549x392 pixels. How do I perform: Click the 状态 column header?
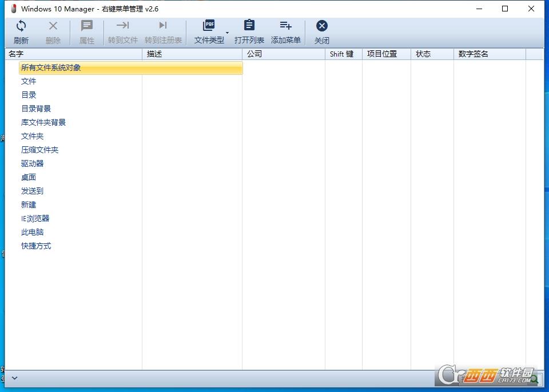point(432,54)
